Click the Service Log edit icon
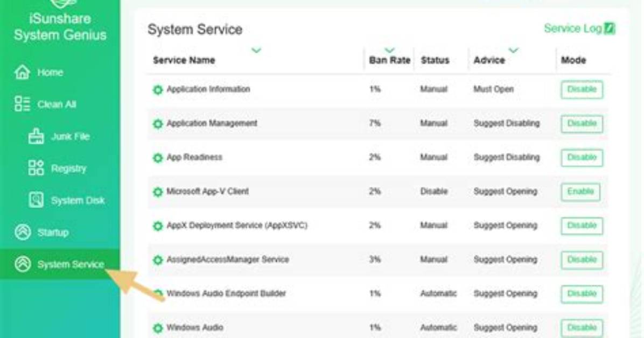The image size is (644, 338). (610, 29)
